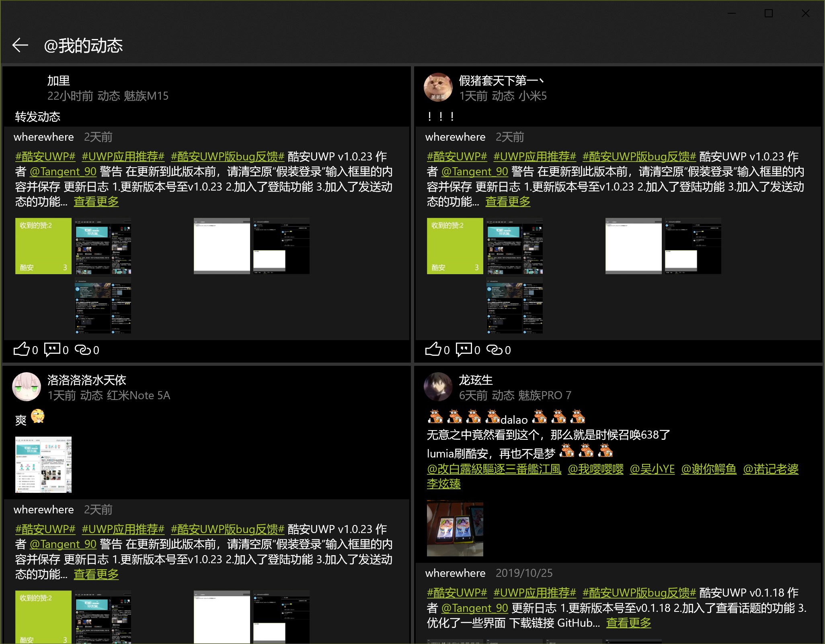Click the back arrow next to @我的动态
This screenshot has width=825, height=644.
[20, 45]
